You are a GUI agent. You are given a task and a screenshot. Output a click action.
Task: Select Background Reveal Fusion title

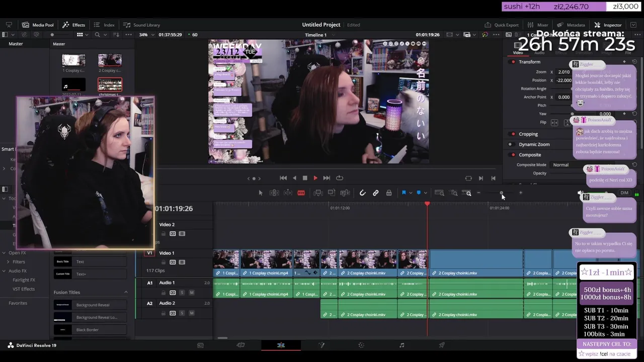click(x=91, y=305)
